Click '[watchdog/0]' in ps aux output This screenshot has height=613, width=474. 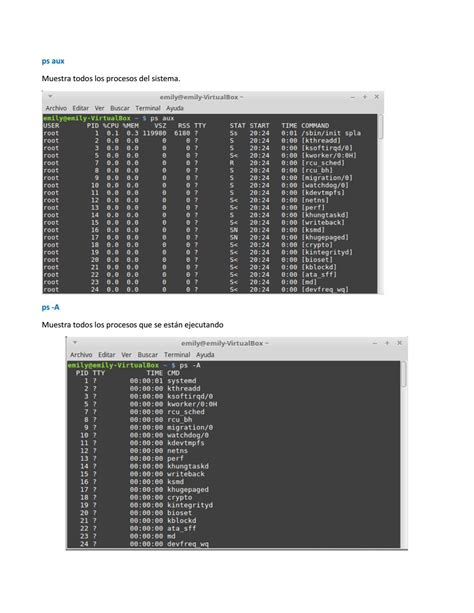coord(325,185)
